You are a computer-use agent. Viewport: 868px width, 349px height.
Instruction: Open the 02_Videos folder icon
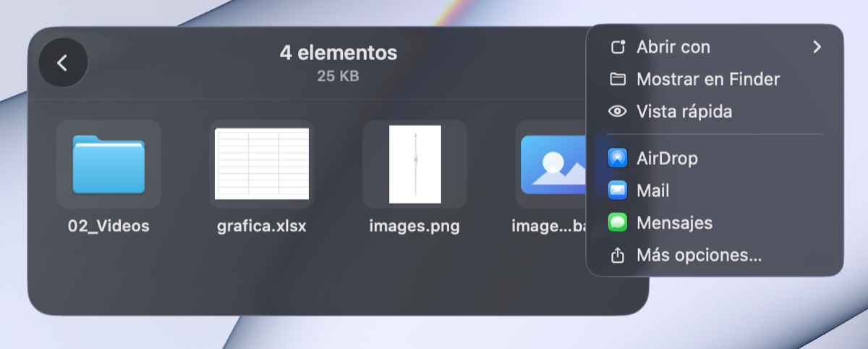[x=109, y=164]
